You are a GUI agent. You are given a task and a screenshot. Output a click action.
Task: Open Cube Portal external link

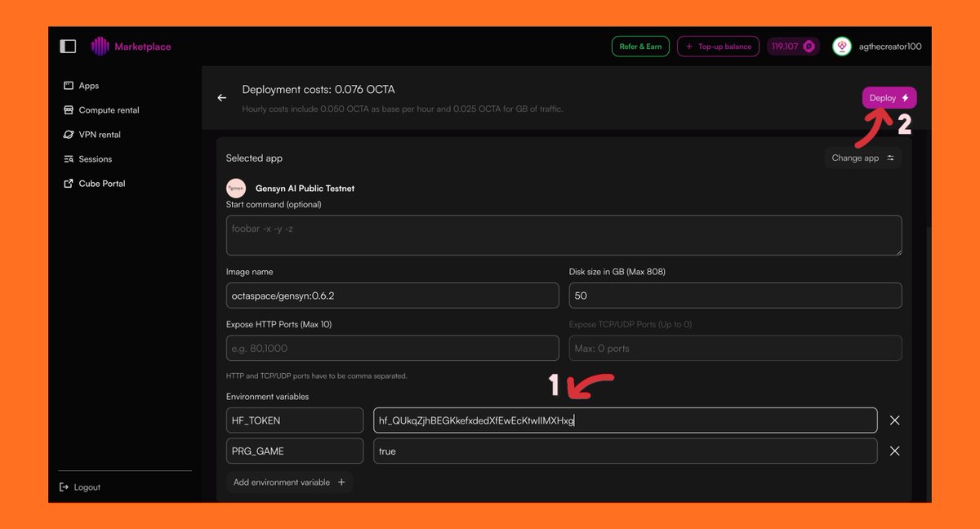(95, 184)
